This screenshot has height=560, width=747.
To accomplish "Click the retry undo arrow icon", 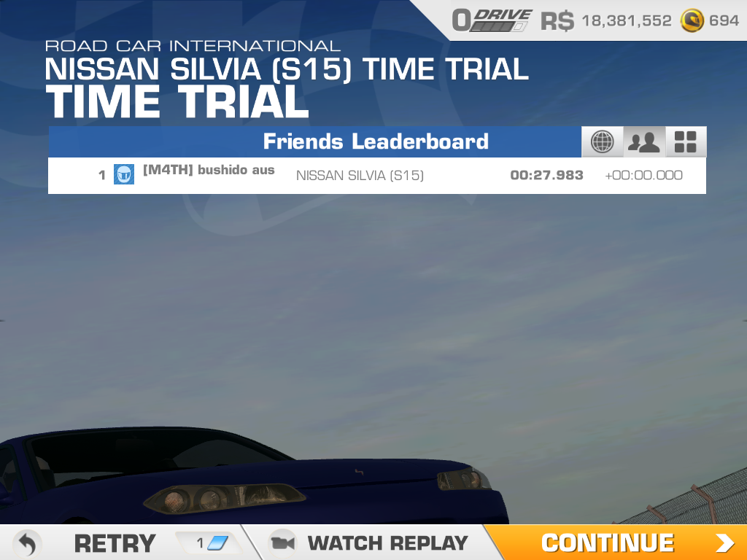I will point(27,543).
